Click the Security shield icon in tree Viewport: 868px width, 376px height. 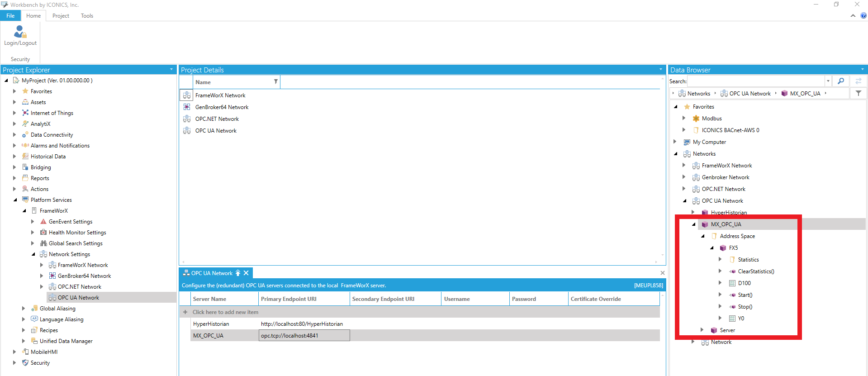[x=25, y=363]
